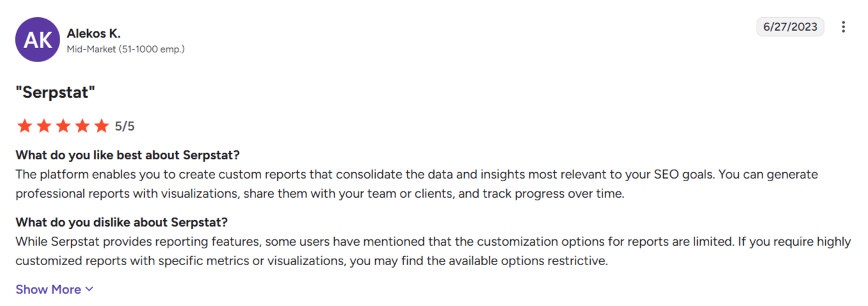The width and height of the screenshot is (868, 306).
Task: Click the paragraph about limited customization options
Action: coord(433,251)
